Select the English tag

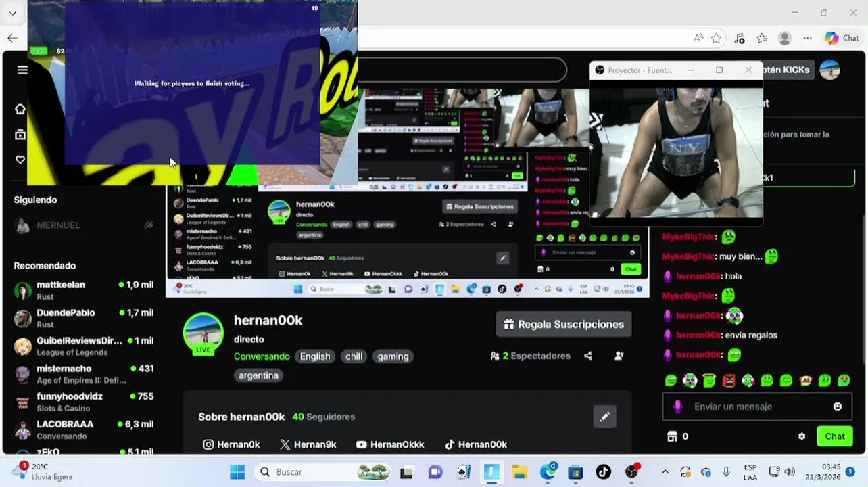315,356
